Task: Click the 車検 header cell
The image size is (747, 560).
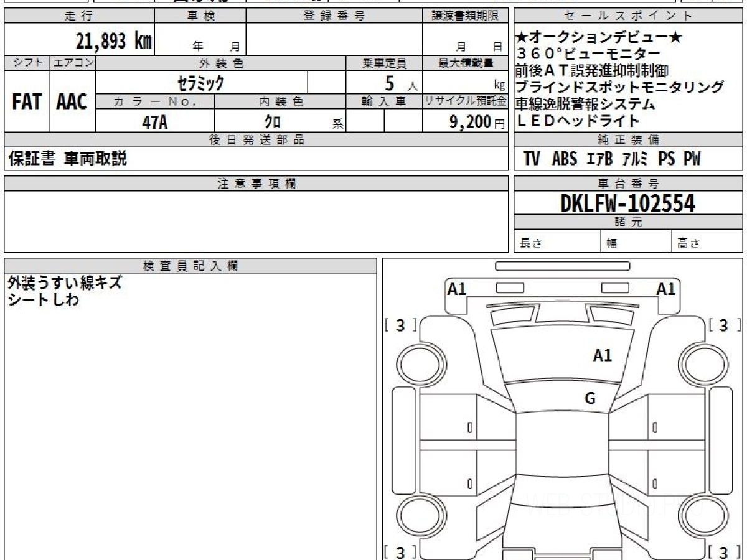Action: tap(200, 16)
